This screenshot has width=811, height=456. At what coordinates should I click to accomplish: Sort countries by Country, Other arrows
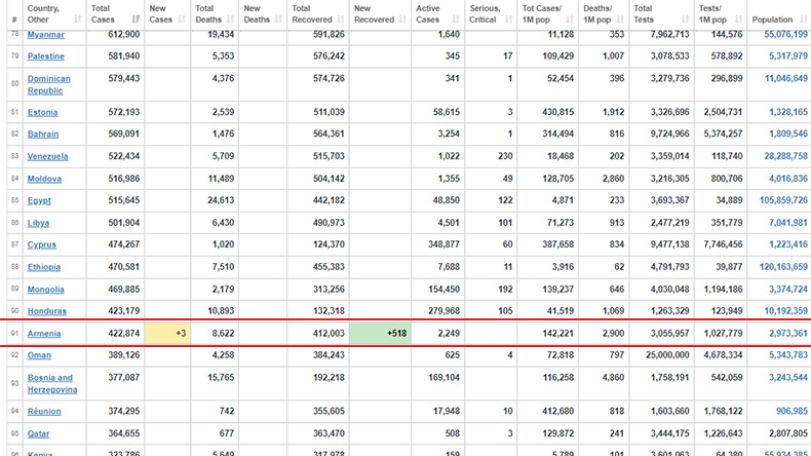78,20
